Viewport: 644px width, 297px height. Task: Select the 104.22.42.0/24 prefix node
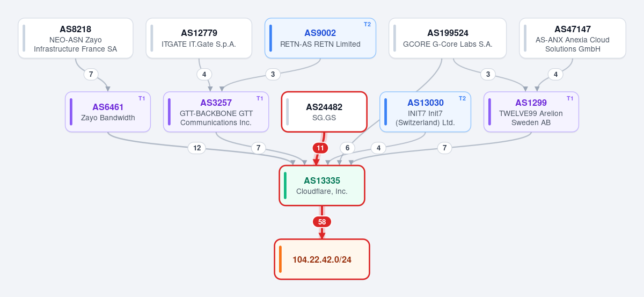(322, 259)
